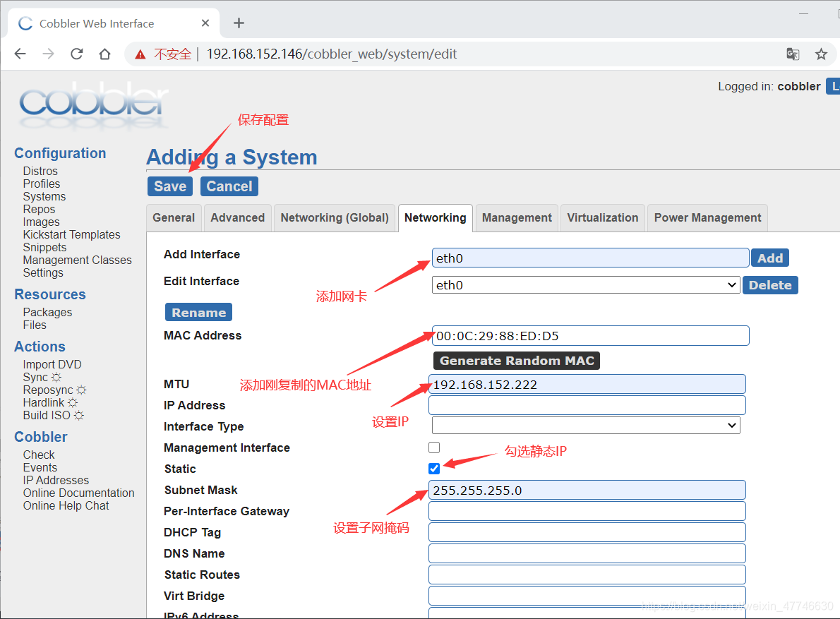Screen dimensions: 840x619
Task: Go back using the browser back arrow
Action: point(20,54)
